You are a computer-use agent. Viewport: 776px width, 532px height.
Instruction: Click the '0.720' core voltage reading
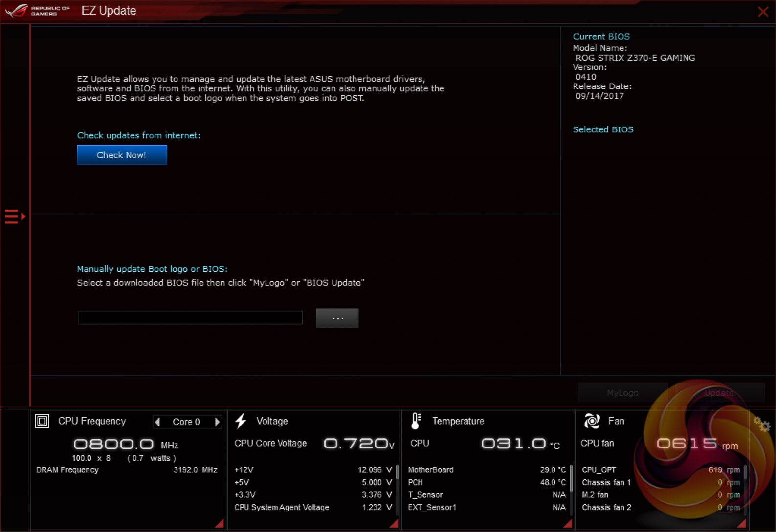click(356, 444)
